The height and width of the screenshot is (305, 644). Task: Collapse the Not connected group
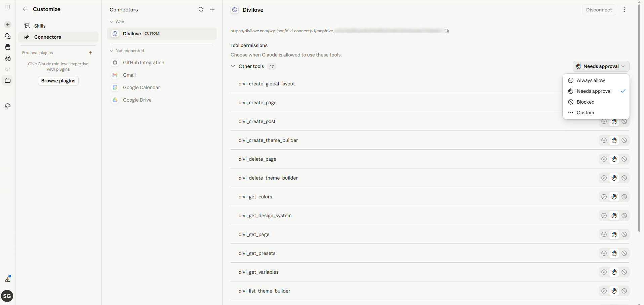pyautogui.click(x=112, y=51)
